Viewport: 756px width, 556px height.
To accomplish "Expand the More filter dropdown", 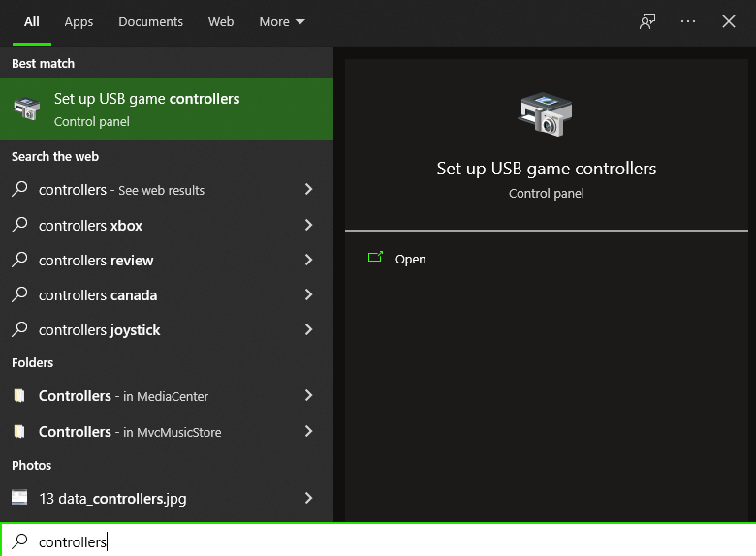I will 281,21.
